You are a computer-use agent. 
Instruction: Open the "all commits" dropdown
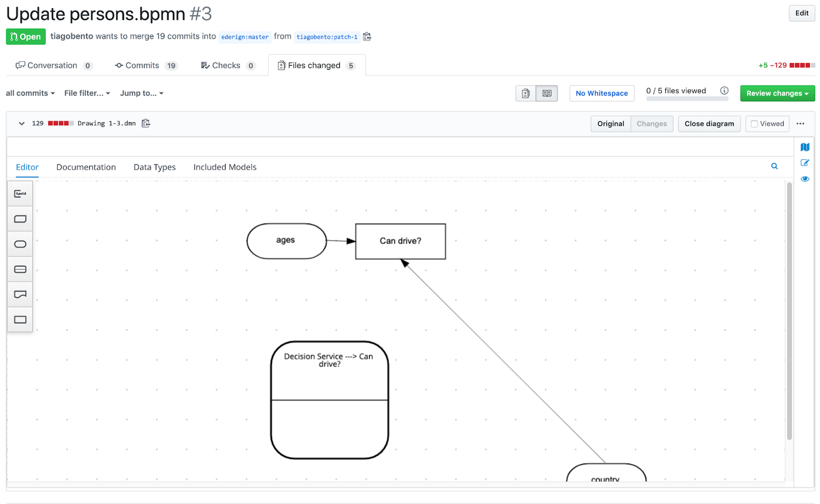click(30, 93)
